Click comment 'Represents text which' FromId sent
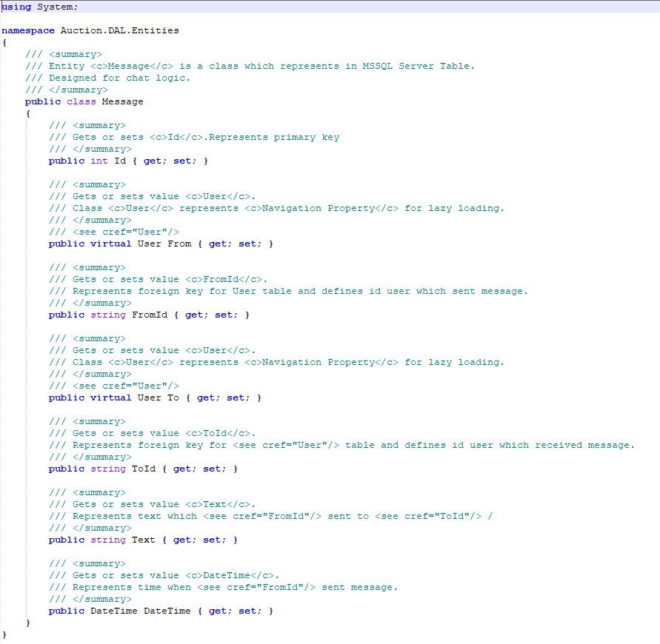 pyautogui.click(x=270, y=516)
